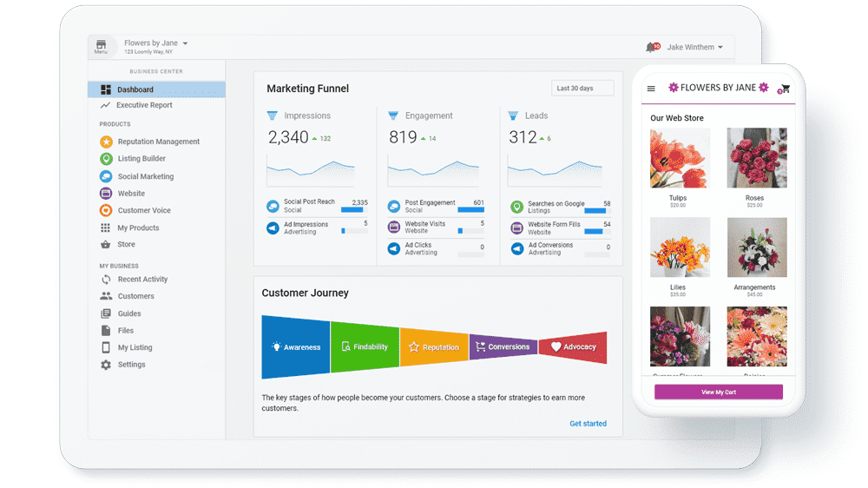
Task: Open the mobile hamburger menu
Action: [x=652, y=88]
